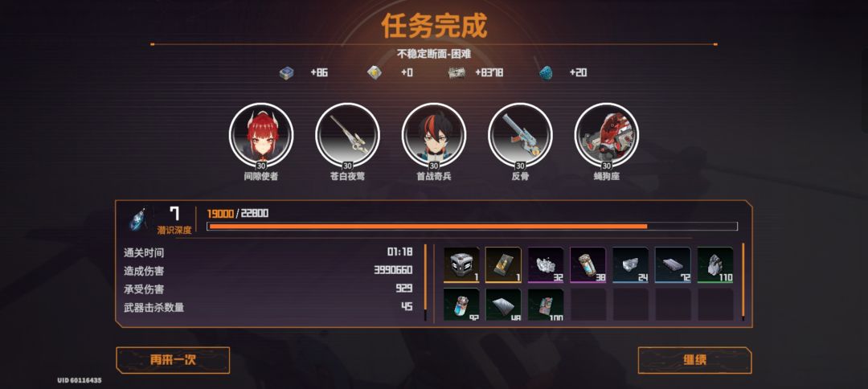This screenshot has width=868, height=389.
Task: Click the 继续 continue button
Action: 694,360
